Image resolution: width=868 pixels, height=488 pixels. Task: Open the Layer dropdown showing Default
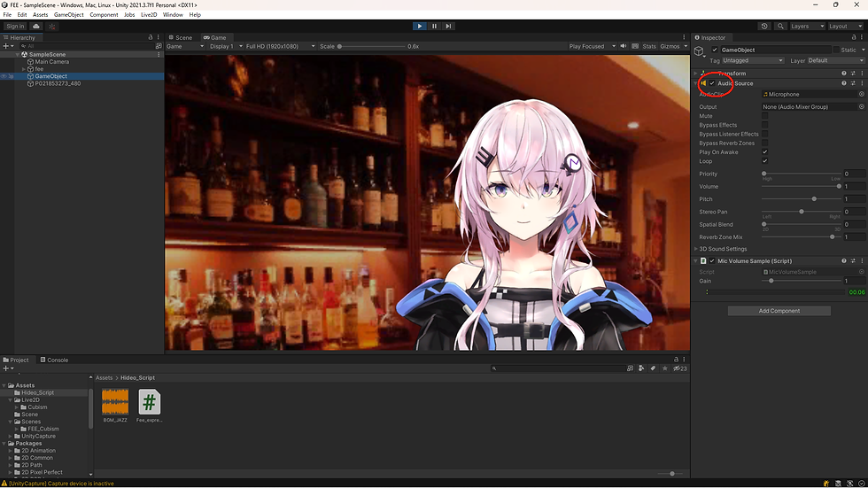[x=836, y=60]
